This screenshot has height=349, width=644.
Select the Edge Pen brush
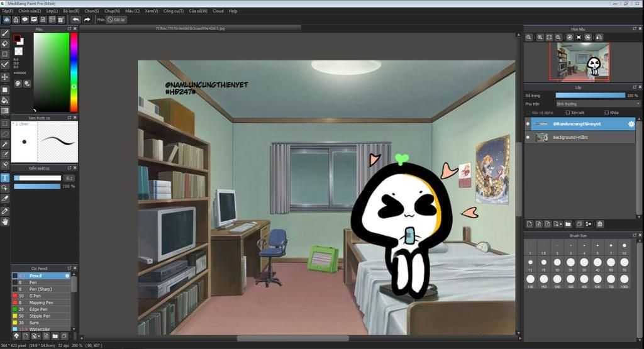[x=41, y=309]
